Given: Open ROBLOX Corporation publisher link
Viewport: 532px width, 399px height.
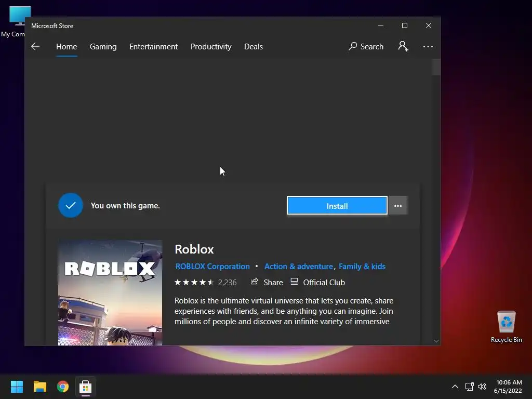Looking at the screenshot, I should (x=212, y=267).
